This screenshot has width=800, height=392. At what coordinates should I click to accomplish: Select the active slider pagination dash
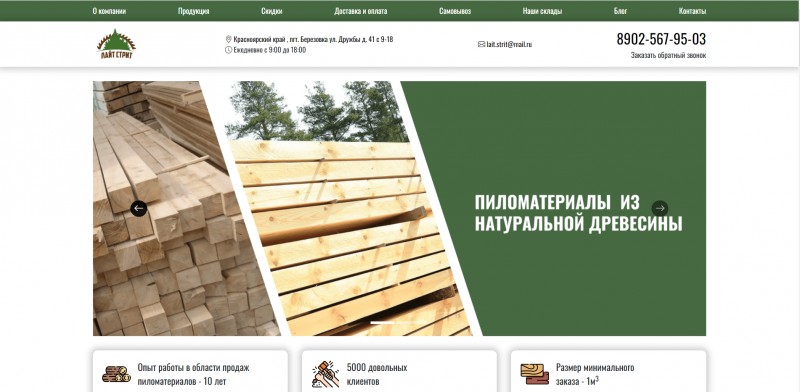382,323
